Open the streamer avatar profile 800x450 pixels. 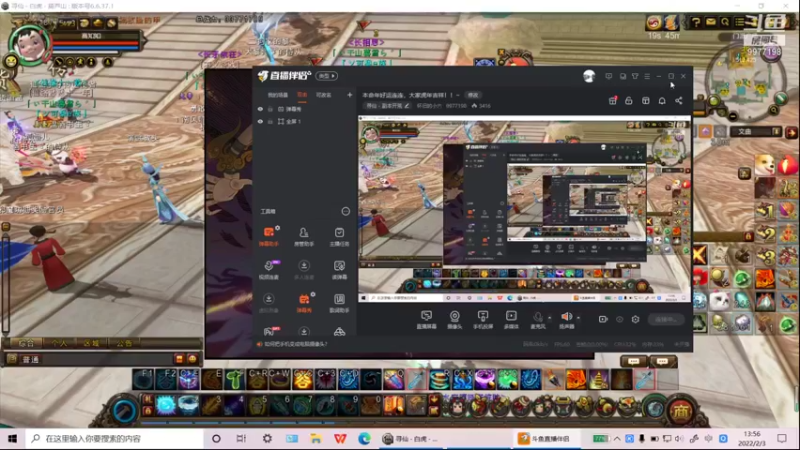coord(589,76)
